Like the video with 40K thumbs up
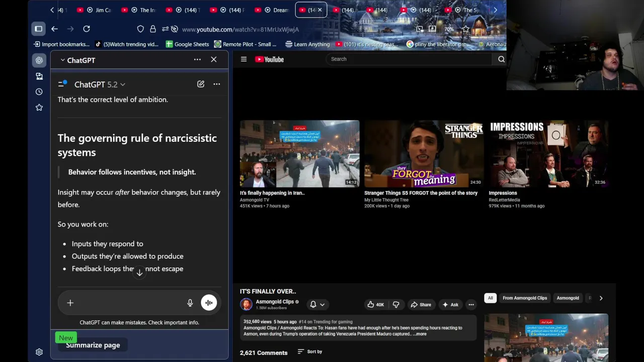Image resolution: width=644 pixels, height=362 pixels. [375, 305]
